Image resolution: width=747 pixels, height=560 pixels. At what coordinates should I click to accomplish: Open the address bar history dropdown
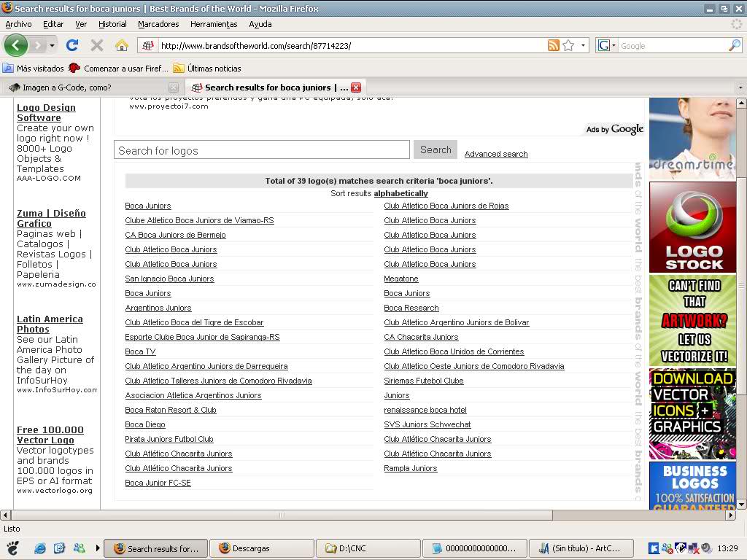(583, 46)
